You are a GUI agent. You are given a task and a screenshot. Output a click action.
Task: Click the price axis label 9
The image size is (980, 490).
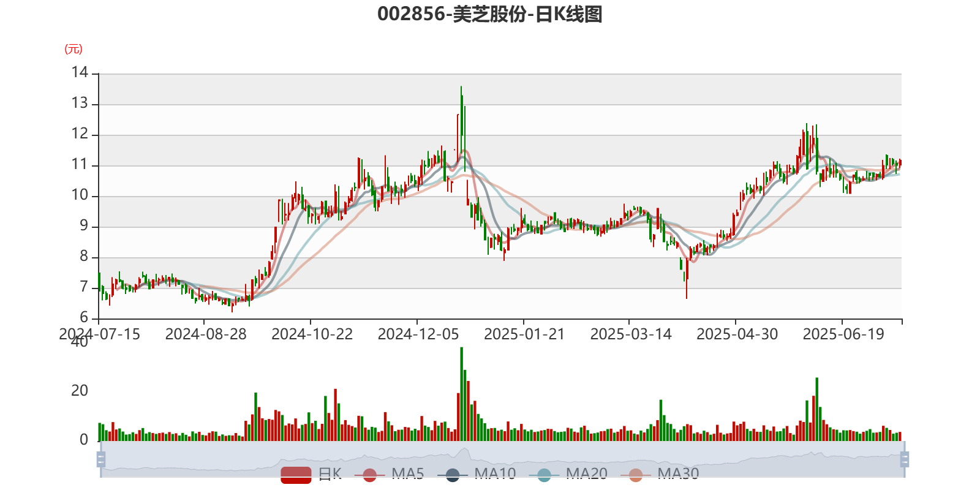click(x=84, y=226)
